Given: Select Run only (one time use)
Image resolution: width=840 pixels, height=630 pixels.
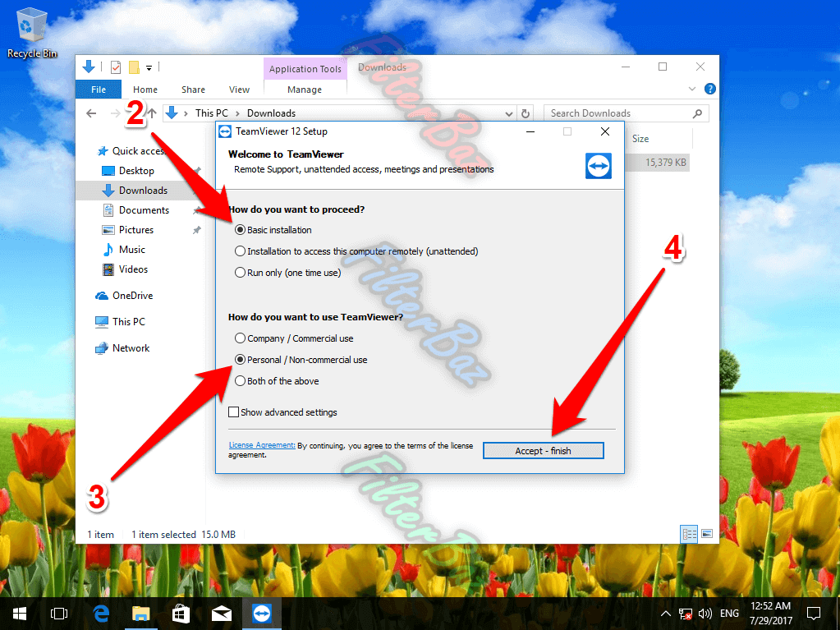Looking at the screenshot, I should 240,273.
